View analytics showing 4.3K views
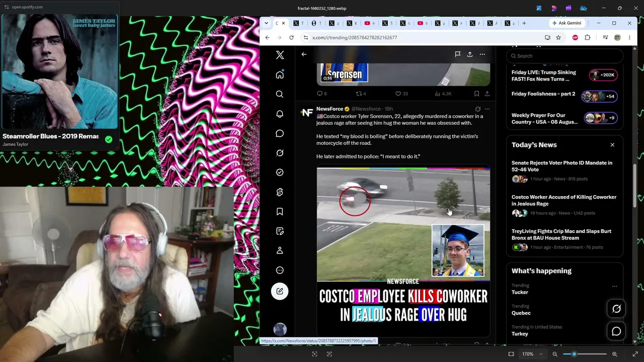644x362 pixels. pos(443,94)
